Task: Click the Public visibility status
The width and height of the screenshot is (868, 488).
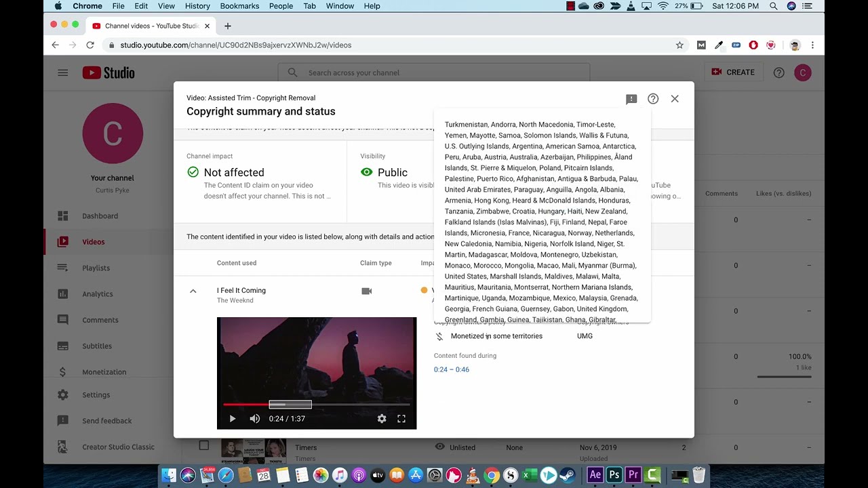Action: click(393, 173)
